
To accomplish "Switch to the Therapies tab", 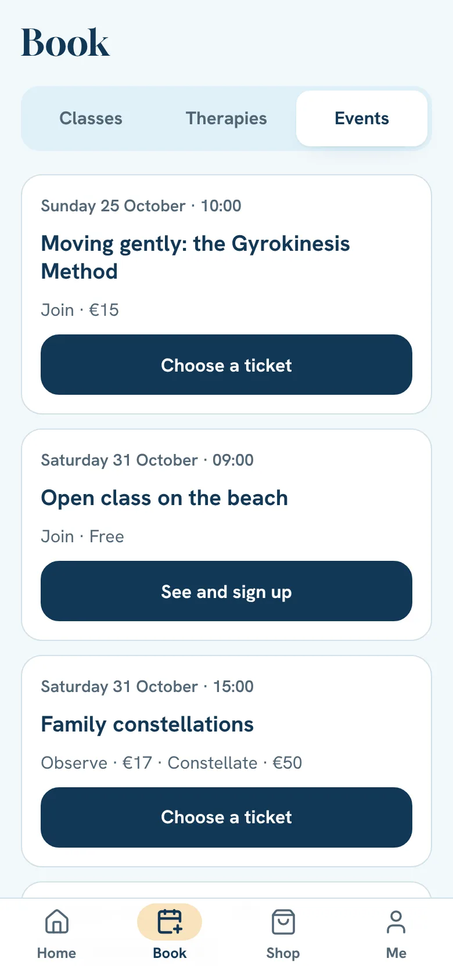I will [227, 118].
